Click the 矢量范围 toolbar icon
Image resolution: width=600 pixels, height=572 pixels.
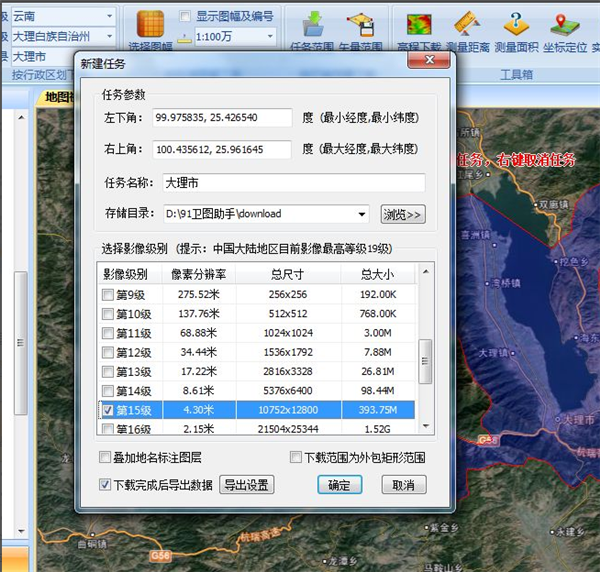[360, 24]
